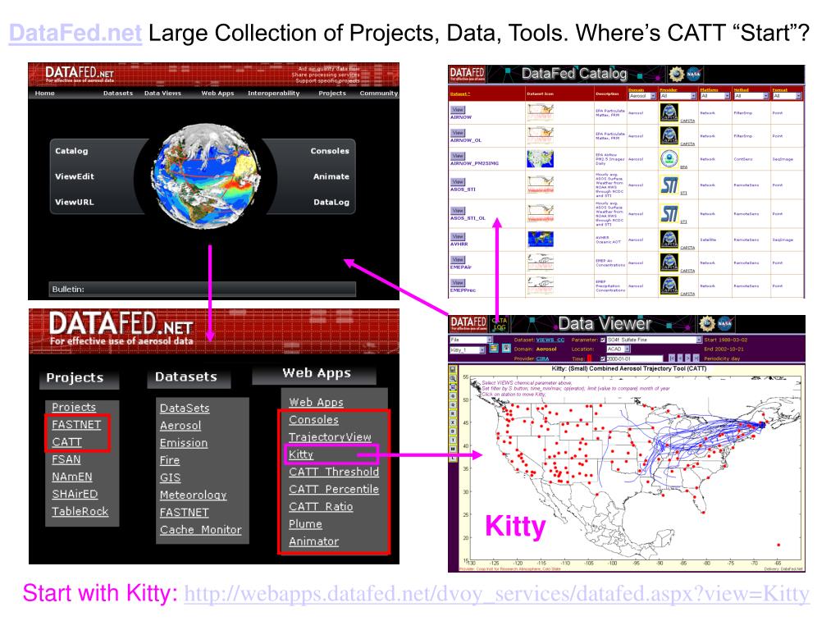Click the CATT link under Projects
The image size is (840, 630).
tap(67, 442)
